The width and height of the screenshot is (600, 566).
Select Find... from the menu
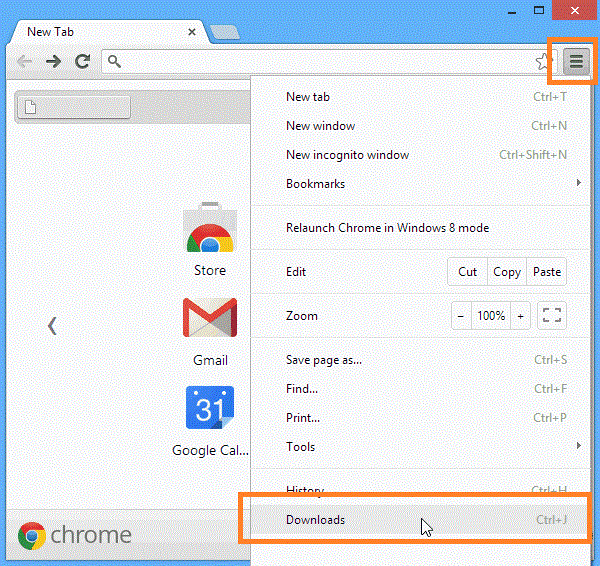tap(420, 389)
